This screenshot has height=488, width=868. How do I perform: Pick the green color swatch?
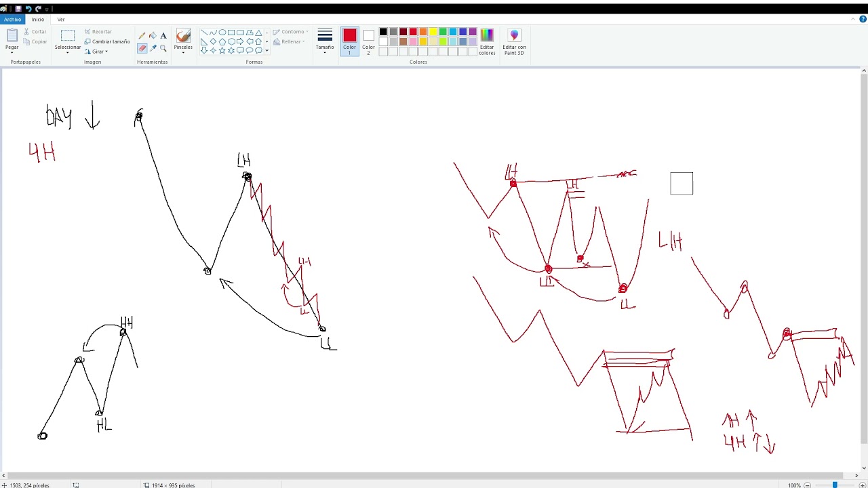point(443,32)
